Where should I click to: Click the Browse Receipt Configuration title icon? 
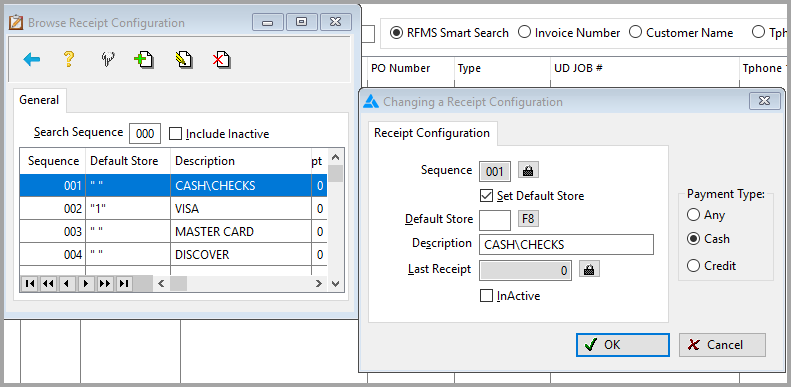[x=16, y=22]
